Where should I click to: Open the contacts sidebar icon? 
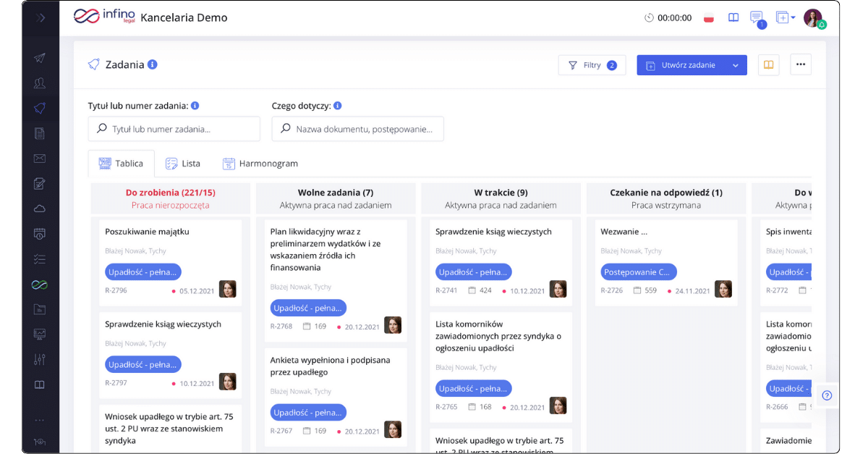pyautogui.click(x=40, y=83)
